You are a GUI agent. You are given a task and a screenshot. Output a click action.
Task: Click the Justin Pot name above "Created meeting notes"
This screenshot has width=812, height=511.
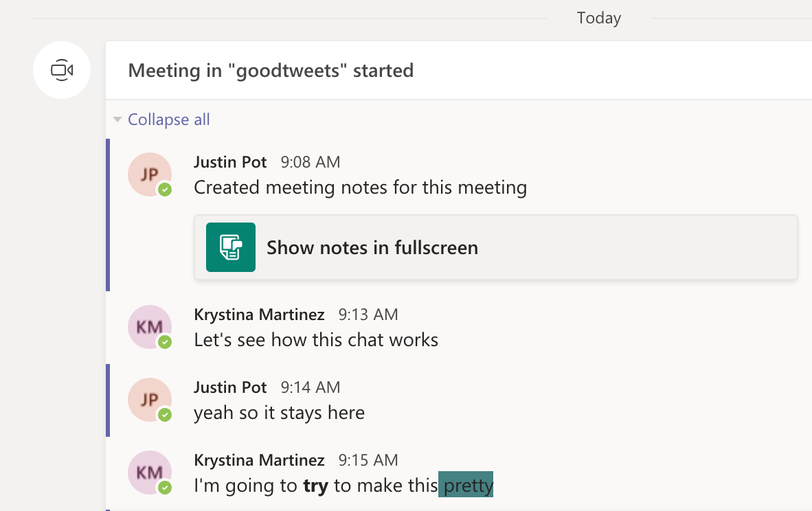pyautogui.click(x=230, y=162)
